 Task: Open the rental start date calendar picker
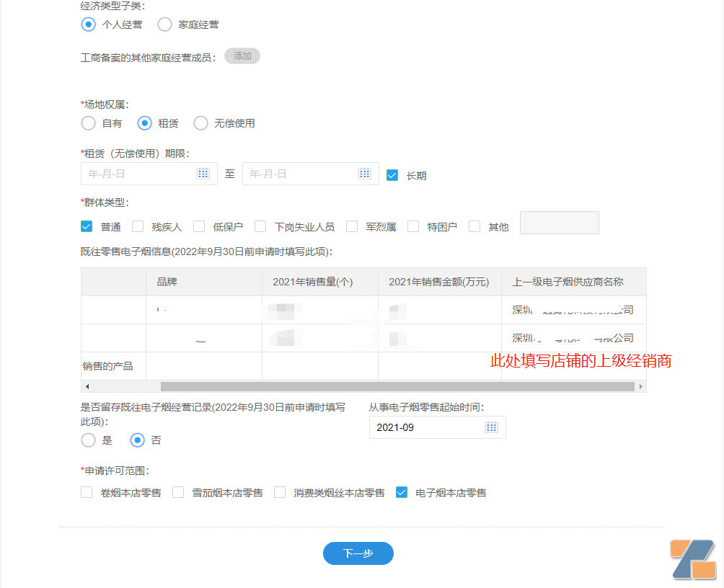(204, 173)
